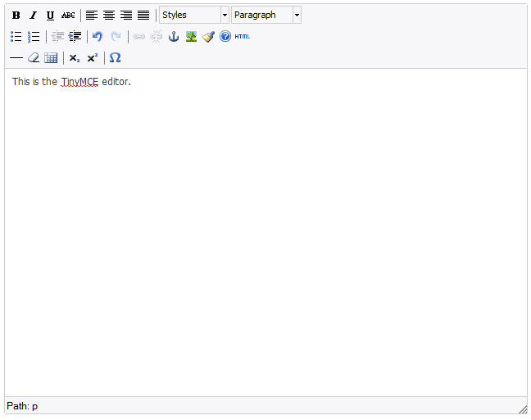Center align the paragraph
This screenshot has height=420, width=531.
[109, 16]
